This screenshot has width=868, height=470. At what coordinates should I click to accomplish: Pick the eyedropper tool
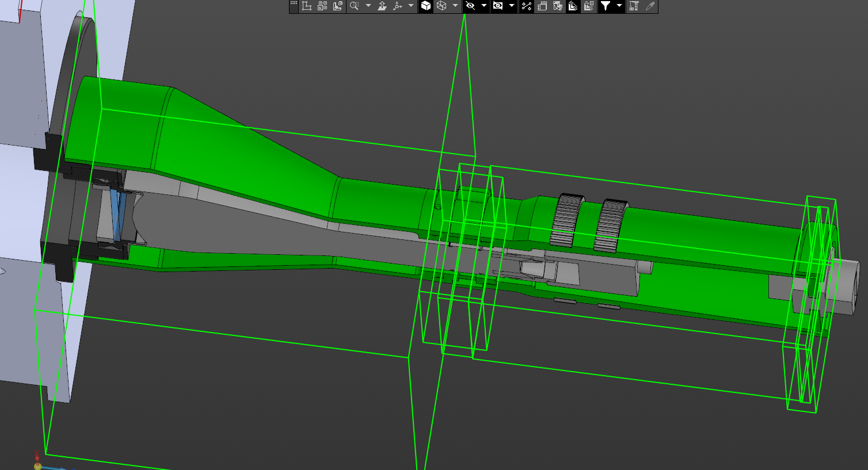[x=650, y=6]
